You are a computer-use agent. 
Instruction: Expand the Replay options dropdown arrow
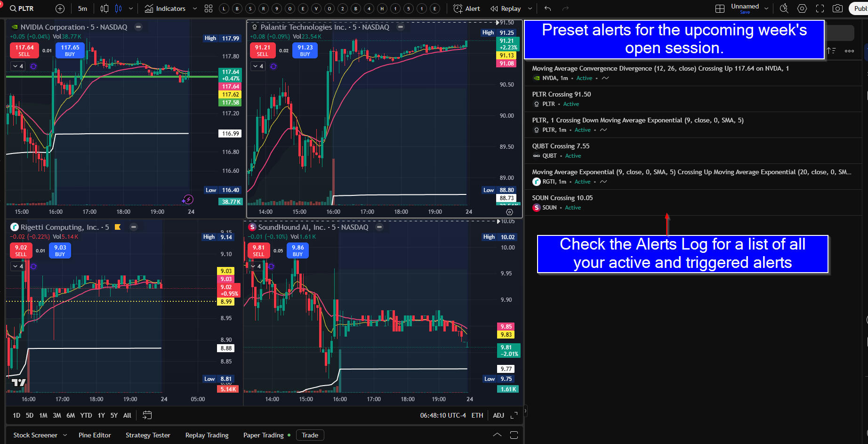pos(530,8)
